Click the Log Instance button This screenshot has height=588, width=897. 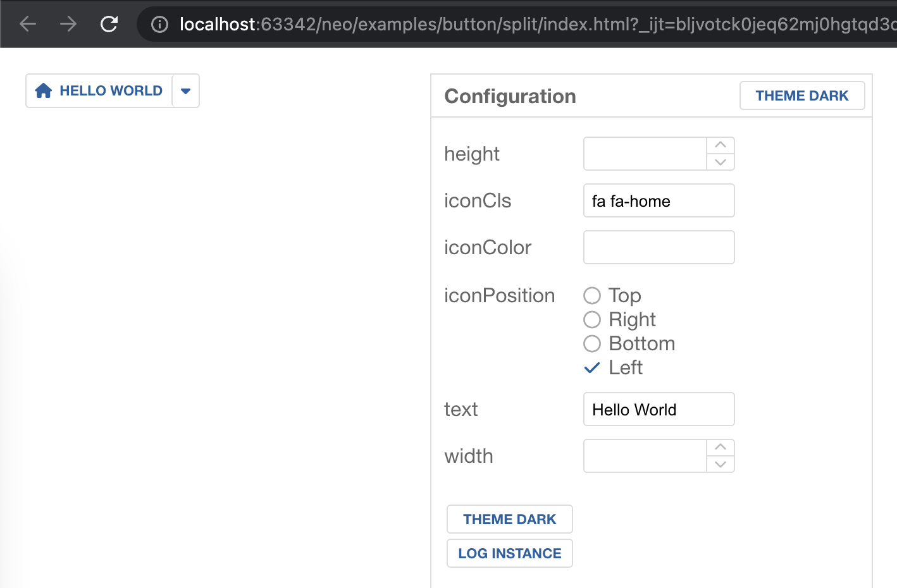[x=510, y=553]
